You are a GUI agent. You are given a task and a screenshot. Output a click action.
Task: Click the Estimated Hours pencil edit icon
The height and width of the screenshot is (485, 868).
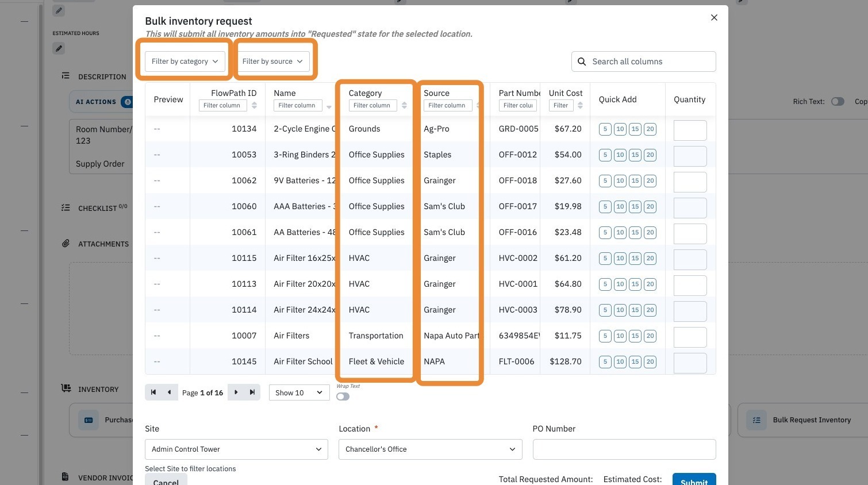coord(59,48)
